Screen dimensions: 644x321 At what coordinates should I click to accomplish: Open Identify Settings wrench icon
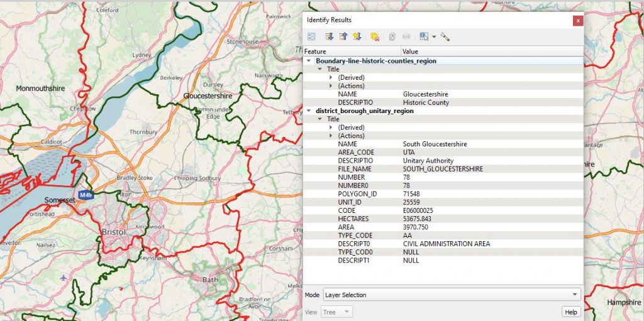point(445,37)
